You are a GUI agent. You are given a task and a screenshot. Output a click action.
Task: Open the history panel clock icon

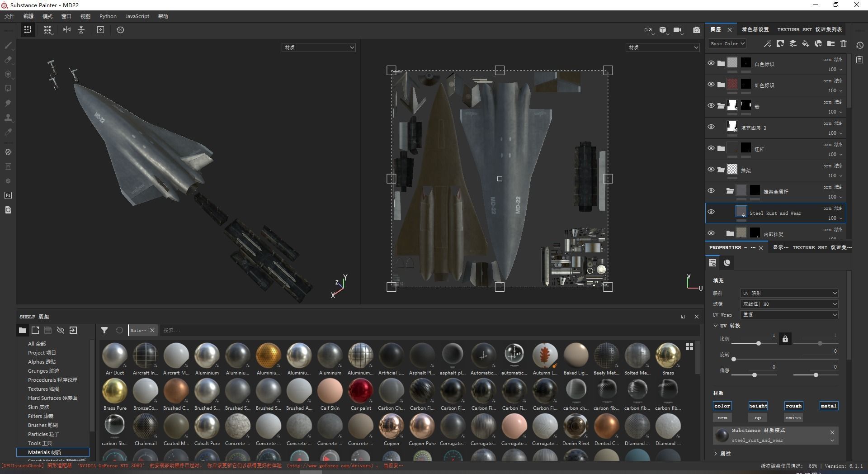860,45
